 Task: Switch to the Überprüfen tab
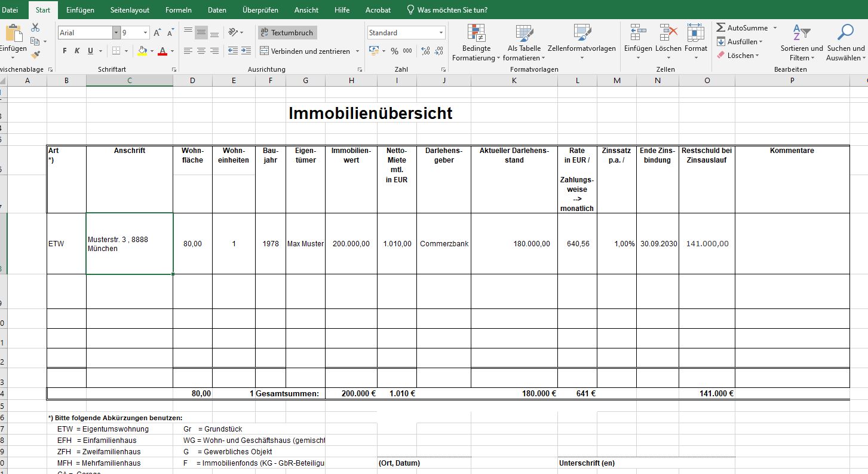(260, 10)
